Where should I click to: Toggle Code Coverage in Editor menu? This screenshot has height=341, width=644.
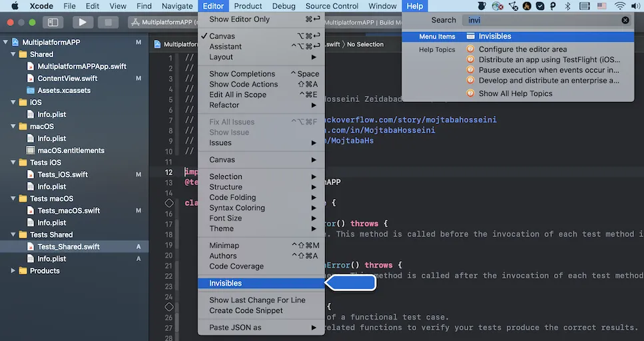pos(261,266)
